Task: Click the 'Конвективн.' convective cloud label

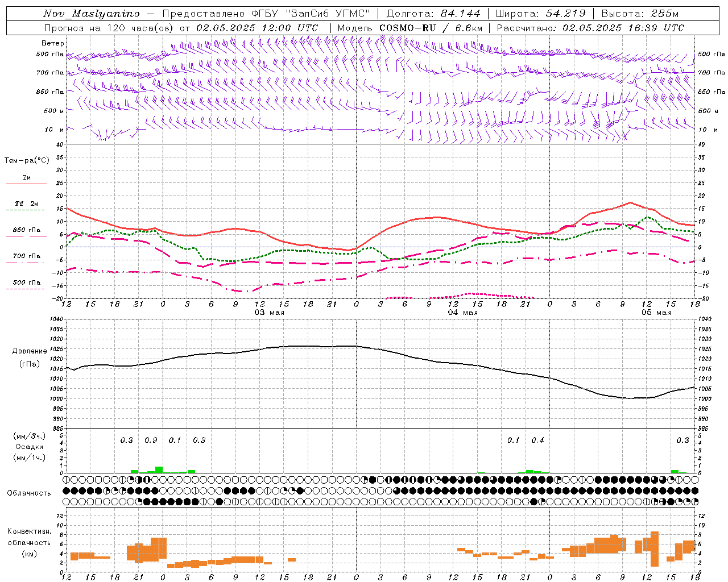Action: 29,531
